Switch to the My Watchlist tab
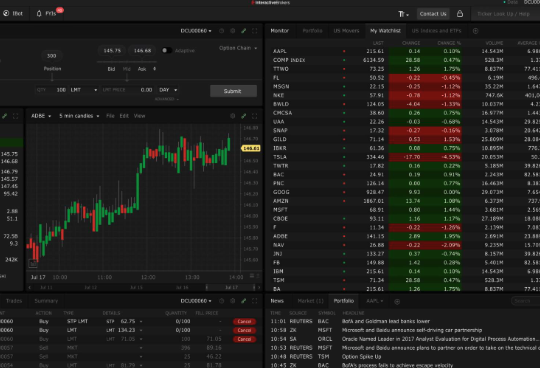The width and height of the screenshot is (540, 368). tap(385, 31)
